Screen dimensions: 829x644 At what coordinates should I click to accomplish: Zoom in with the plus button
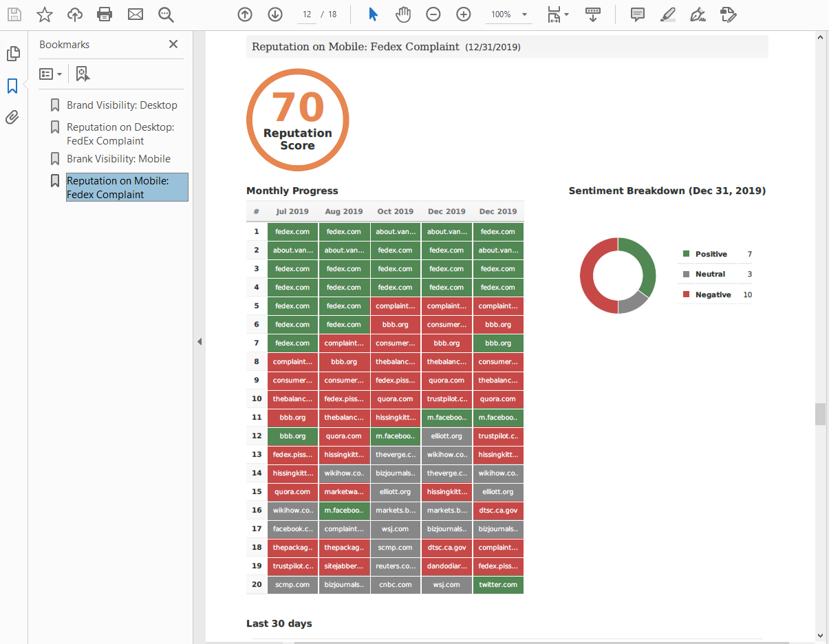coord(464,14)
